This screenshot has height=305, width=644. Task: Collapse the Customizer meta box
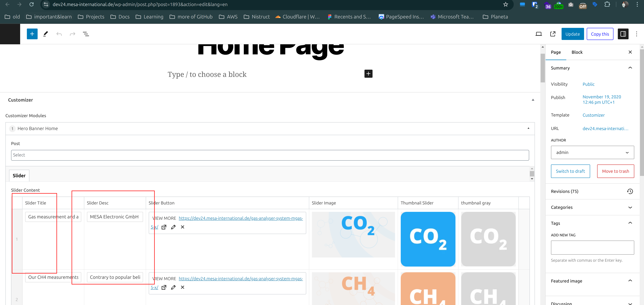pyautogui.click(x=533, y=100)
